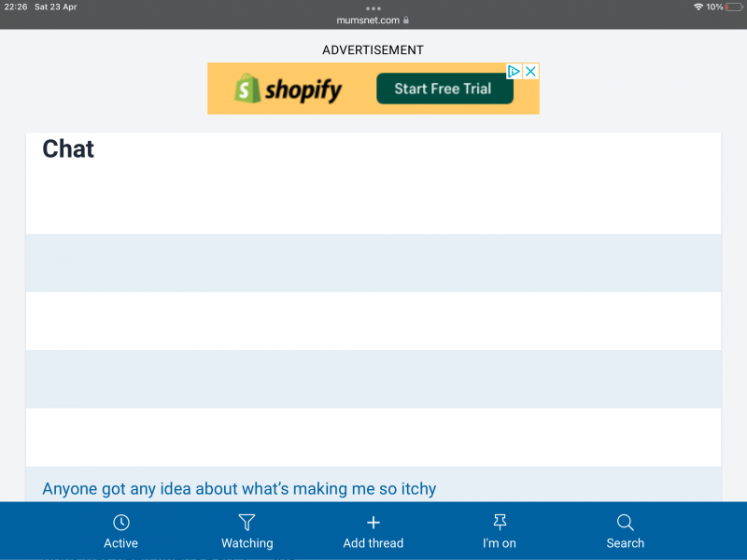
Task: Close the Shopify advertisement
Action: pos(530,71)
